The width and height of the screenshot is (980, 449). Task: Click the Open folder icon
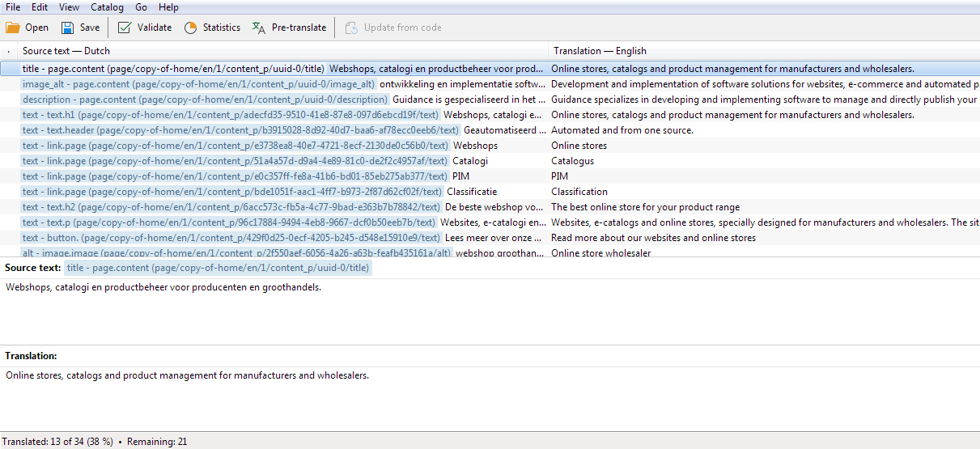[13, 28]
